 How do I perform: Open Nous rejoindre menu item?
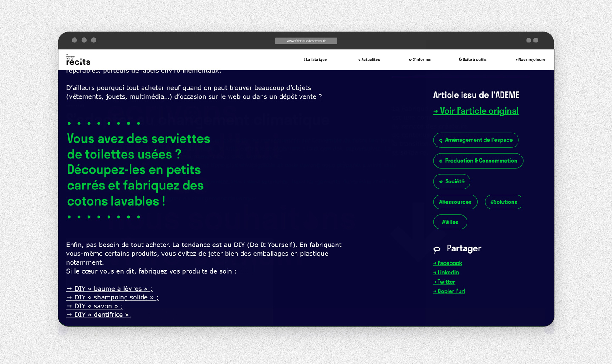[x=530, y=59]
